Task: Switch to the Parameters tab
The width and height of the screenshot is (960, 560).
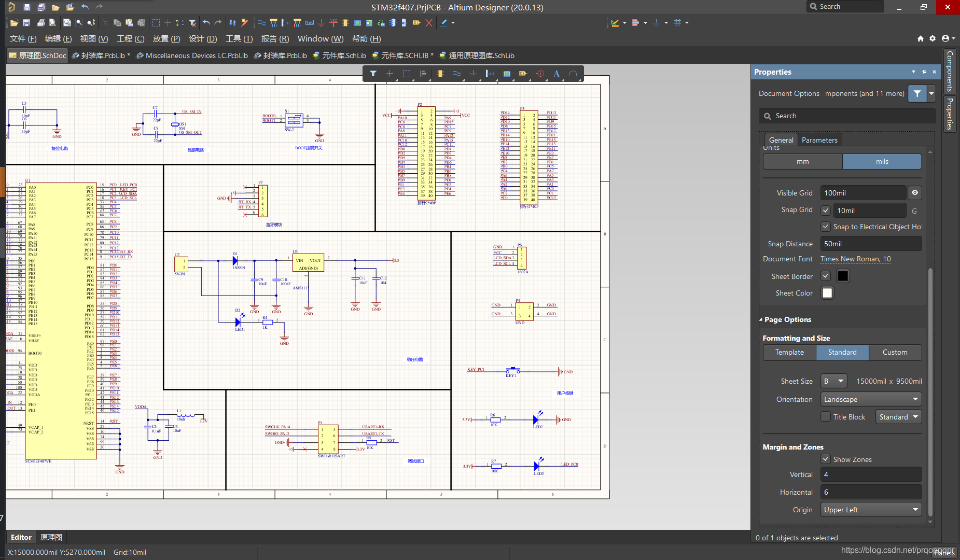Action: pos(819,140)
